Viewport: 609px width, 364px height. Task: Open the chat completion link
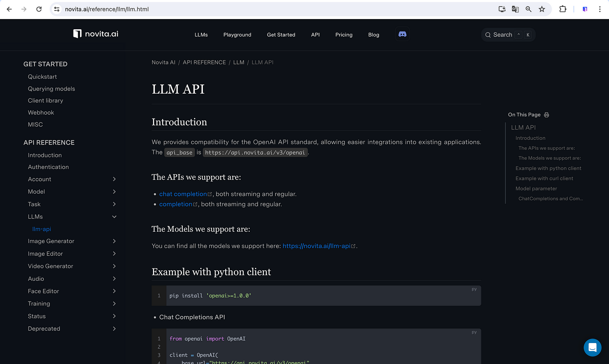(183, 194)
